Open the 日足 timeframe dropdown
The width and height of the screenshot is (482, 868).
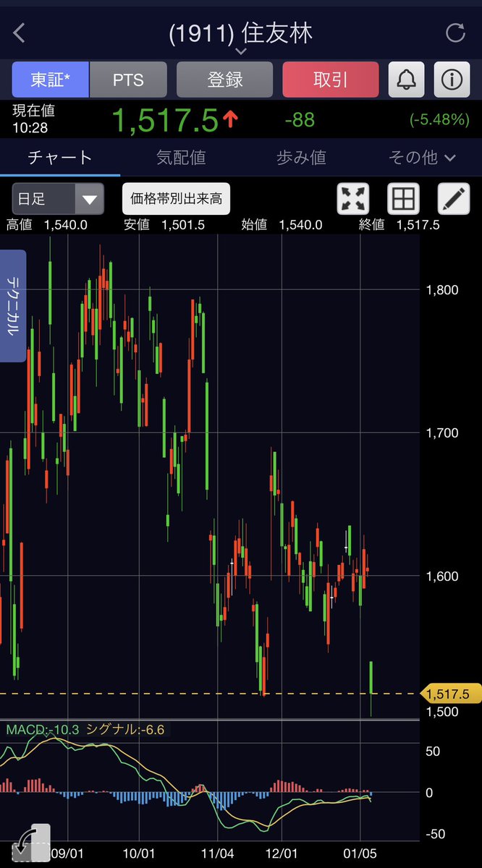click(58, 199)
